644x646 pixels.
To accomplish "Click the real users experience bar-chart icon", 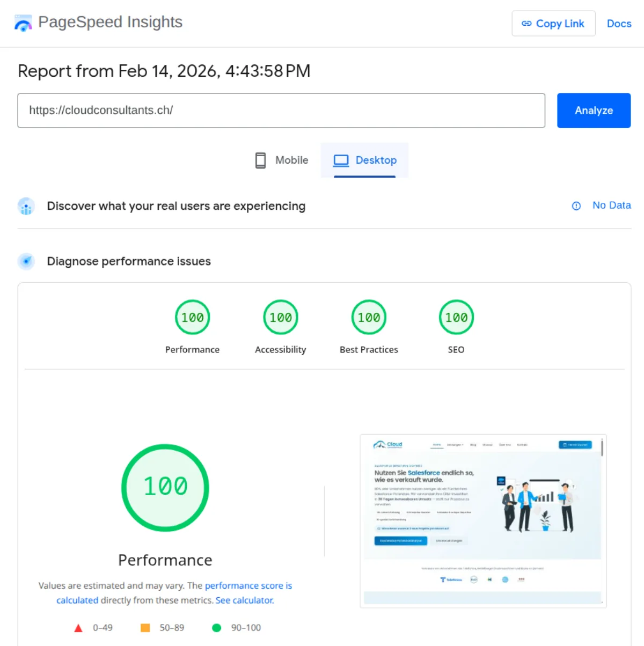I will [26, 206].
